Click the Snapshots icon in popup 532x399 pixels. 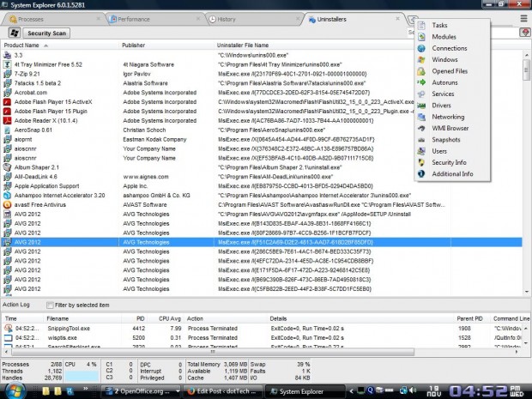pos(421,140)
